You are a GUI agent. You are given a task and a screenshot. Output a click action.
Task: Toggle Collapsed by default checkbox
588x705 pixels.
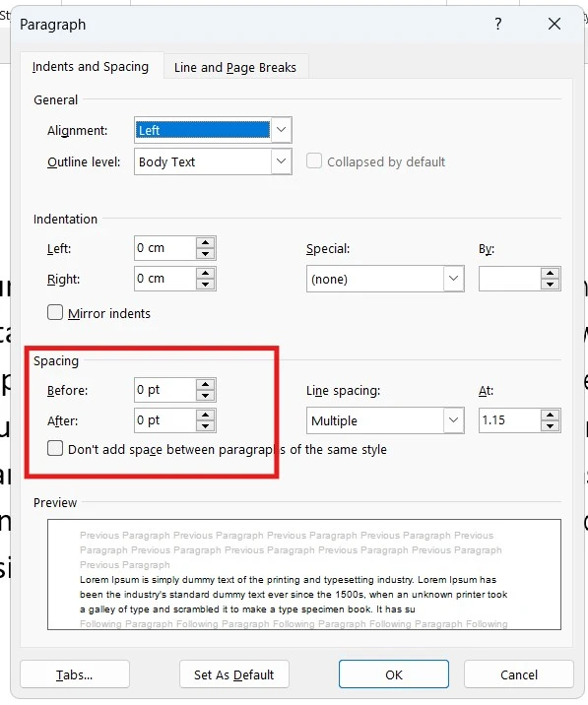click(x=314, y=160)
